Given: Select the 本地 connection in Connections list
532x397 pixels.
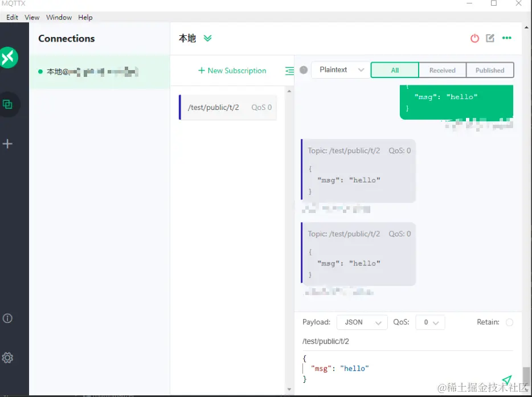Looking at the screenshot, I should point(100,72).
